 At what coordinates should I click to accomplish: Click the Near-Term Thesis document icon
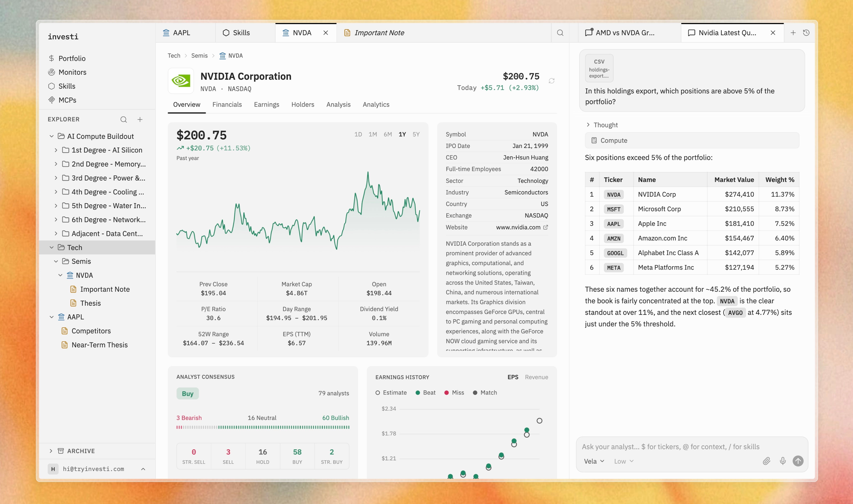(64, 345)
